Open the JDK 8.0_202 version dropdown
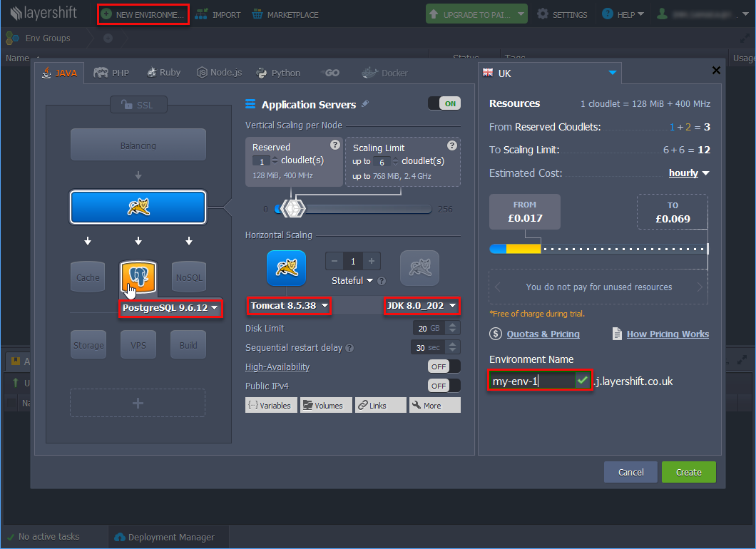The height and width of the screenshot is (549, 756). [x=421, y=306]
